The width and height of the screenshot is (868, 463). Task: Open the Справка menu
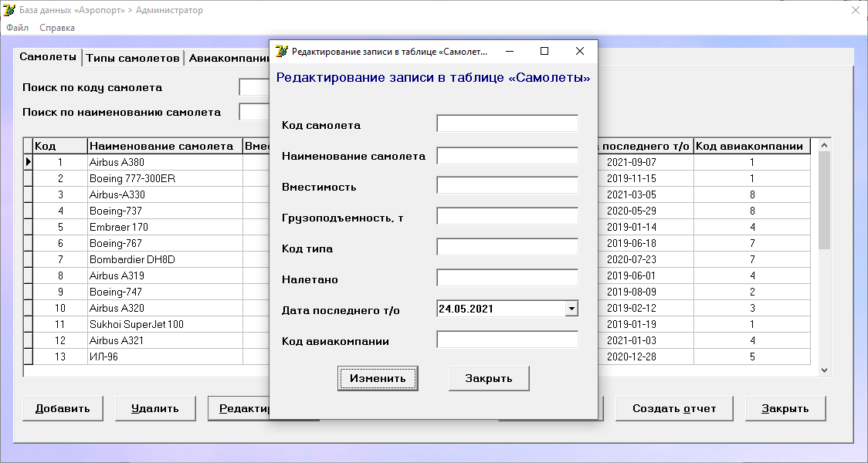(x=57, y=28)
